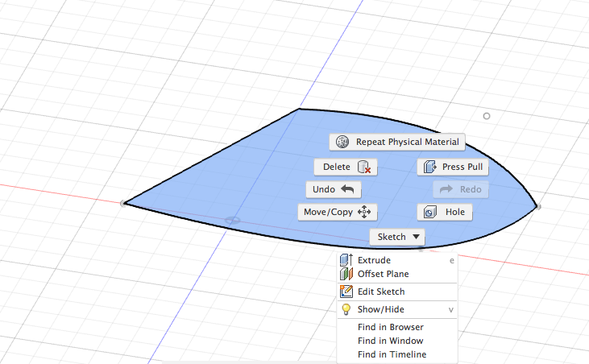The height and width of the screenshot is (364, 589).
Task: Select Move/Copy command
Action: [x=338, y=212]
